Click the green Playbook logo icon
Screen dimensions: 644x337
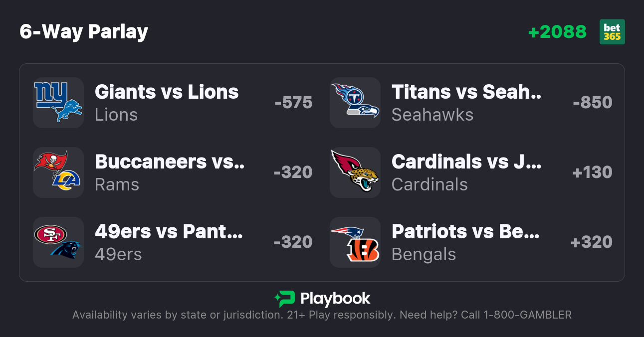coord(284,299)
